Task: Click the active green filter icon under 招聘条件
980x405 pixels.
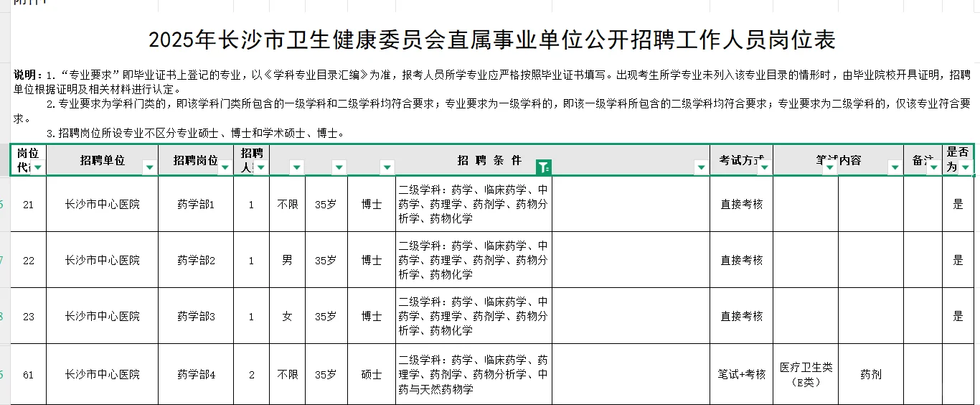Action: click(543, 167)
